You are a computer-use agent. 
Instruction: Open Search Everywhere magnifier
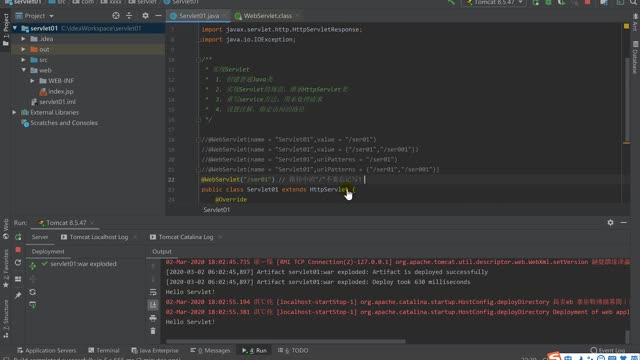click(x=633, y=2)
